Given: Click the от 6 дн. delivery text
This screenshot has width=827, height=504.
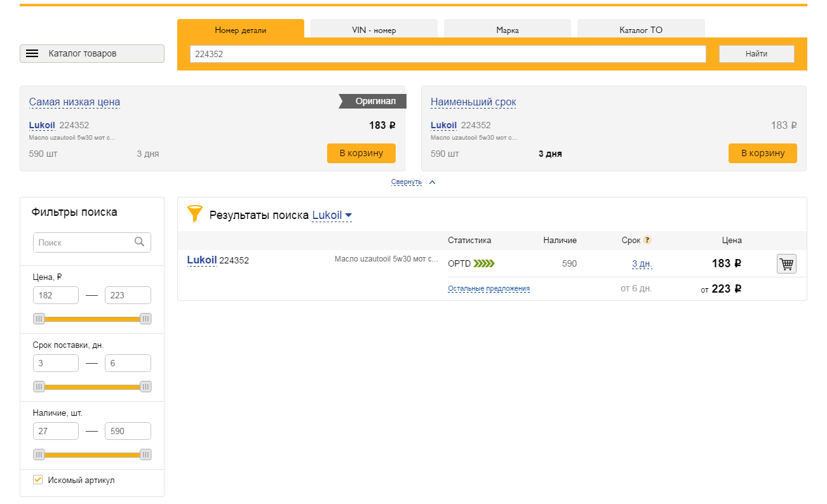Looking at the screenshot, I should 636,288.
